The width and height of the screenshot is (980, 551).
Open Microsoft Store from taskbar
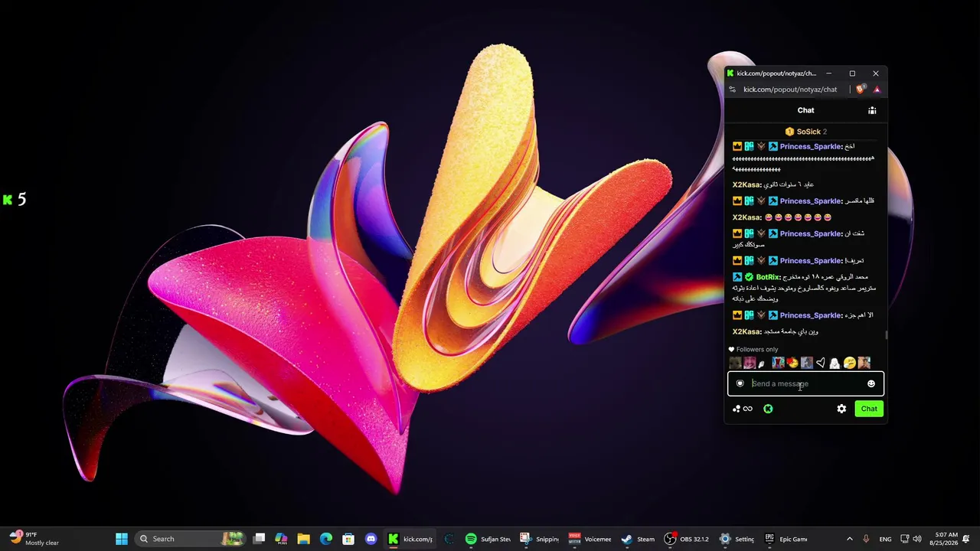pos(348,539)
